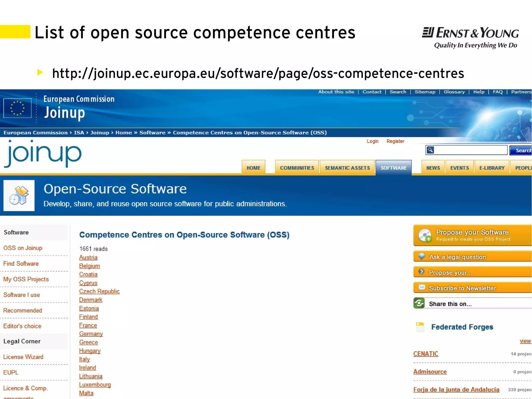Viewport: 532px width, 399px height.
Task: Click Share this on button
Action: point(473,303)
